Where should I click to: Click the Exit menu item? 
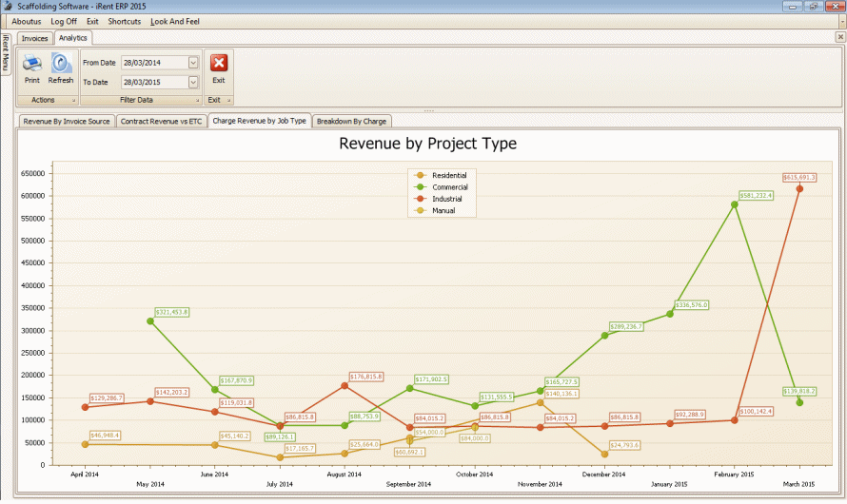[x=92, y=22]
